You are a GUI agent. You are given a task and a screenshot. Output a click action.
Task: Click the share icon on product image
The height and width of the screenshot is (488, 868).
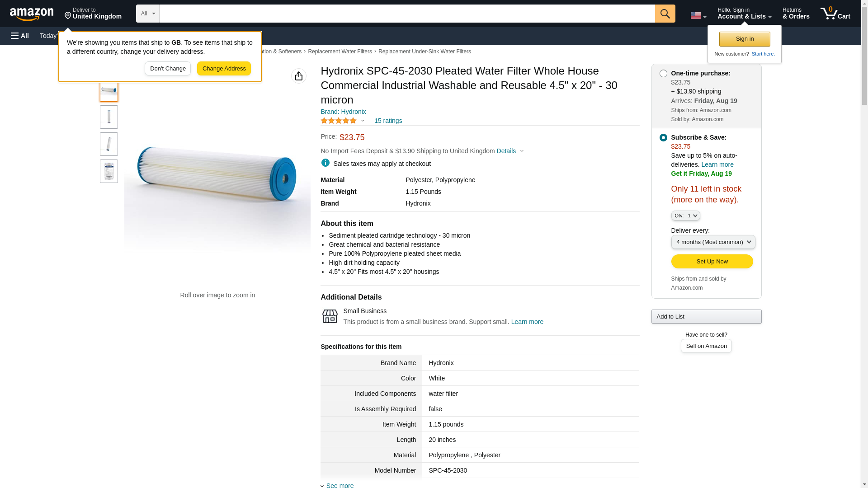pyautogui.click(x=298, y=76)
